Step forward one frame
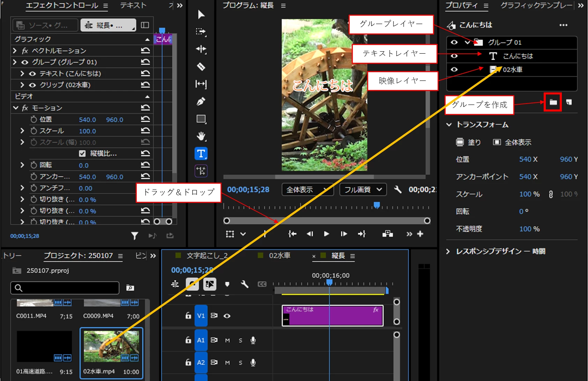The image size is (588, 381). (x=344, y=234)
